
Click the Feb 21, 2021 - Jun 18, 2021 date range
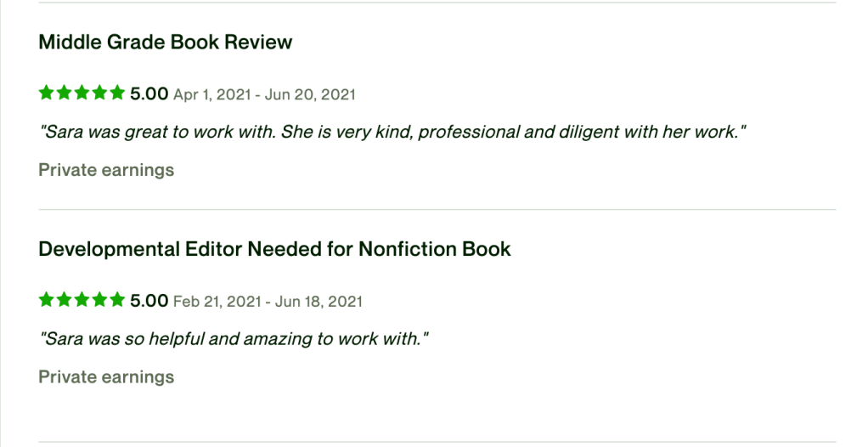(268, 302)
